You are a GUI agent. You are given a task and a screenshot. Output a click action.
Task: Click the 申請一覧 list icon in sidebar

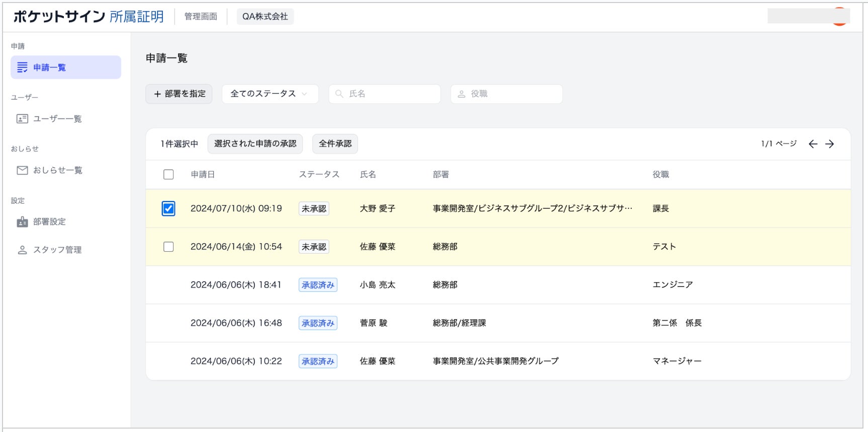click(x=22, y=67)
